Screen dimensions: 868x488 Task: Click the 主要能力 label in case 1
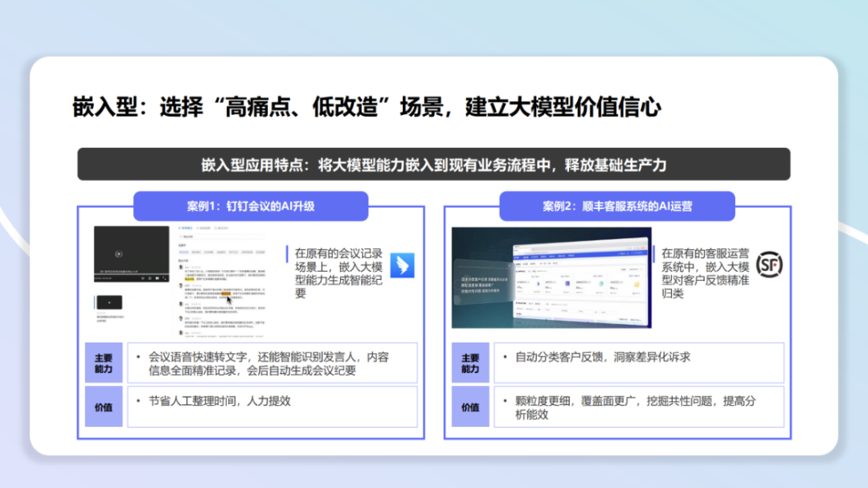click(x=104, y=363)
